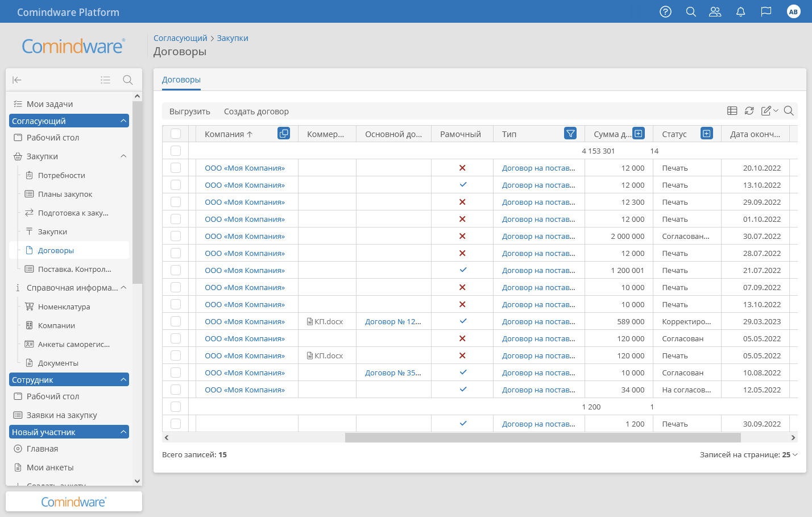
Task: Click the flag icon in header
Action: pyautogui.click(x=766, y=11)
